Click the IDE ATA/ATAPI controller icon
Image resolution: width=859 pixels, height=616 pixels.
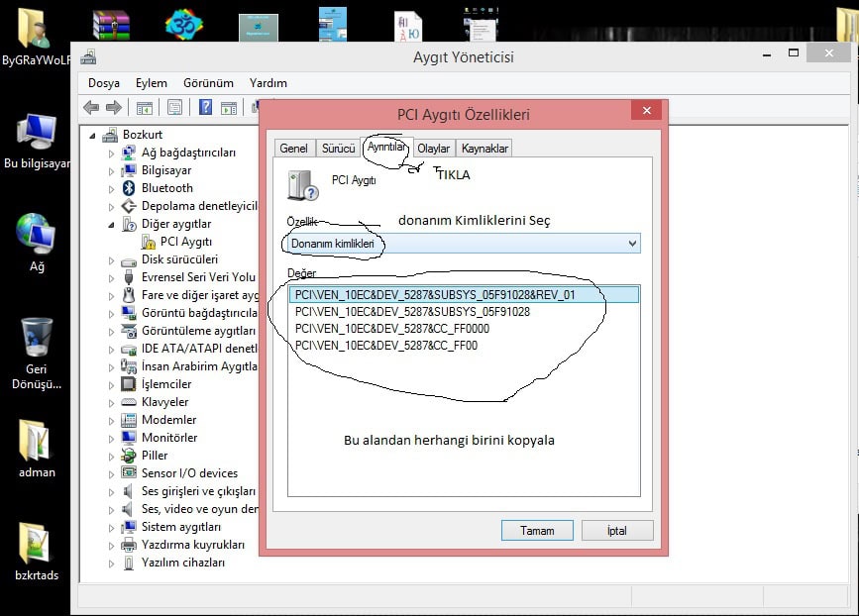point(128,350)
